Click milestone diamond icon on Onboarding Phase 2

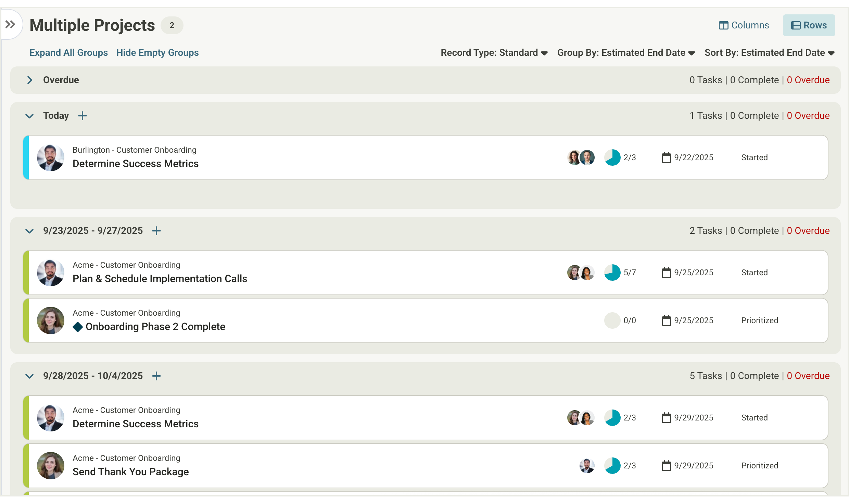click(x=78, y=327)
